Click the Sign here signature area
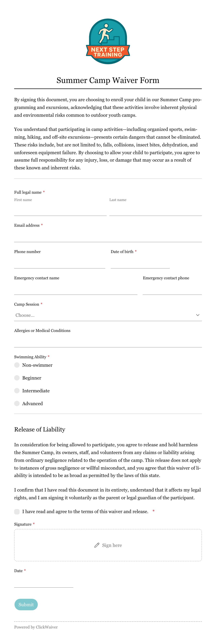This screenshot has width=216, height=644. tap(108, 545)
